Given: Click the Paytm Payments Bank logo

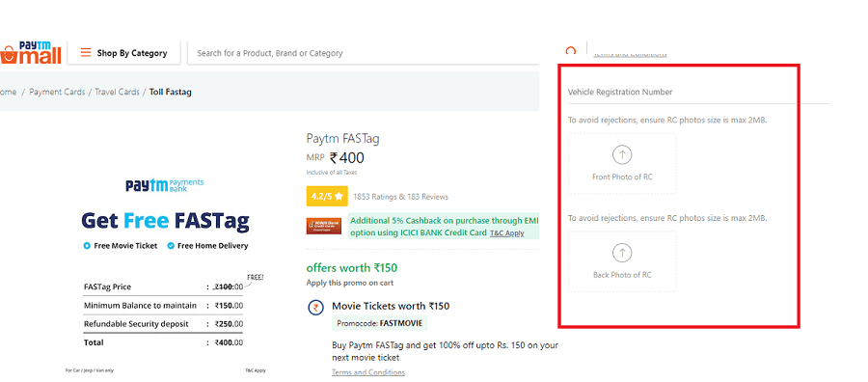Looking at the screenshot, I should point(165,185).
